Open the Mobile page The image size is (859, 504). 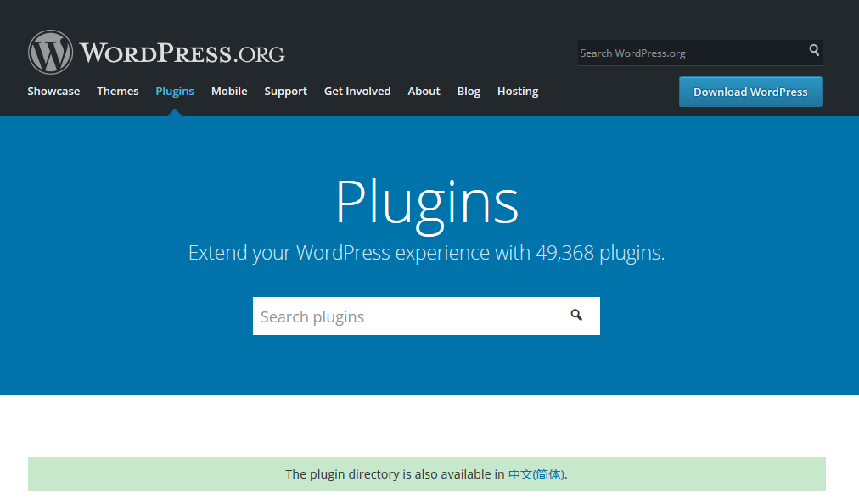(229, 92)
